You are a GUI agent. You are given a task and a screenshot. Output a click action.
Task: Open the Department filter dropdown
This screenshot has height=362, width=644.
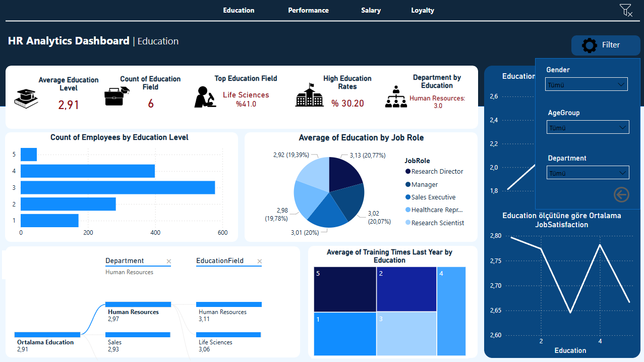(x=588, y=173)
